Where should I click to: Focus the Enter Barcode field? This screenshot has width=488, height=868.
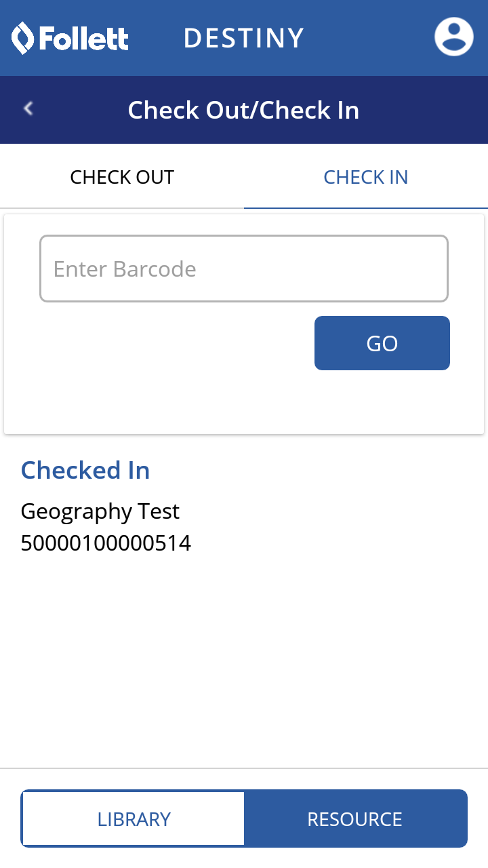coord(244,269)
